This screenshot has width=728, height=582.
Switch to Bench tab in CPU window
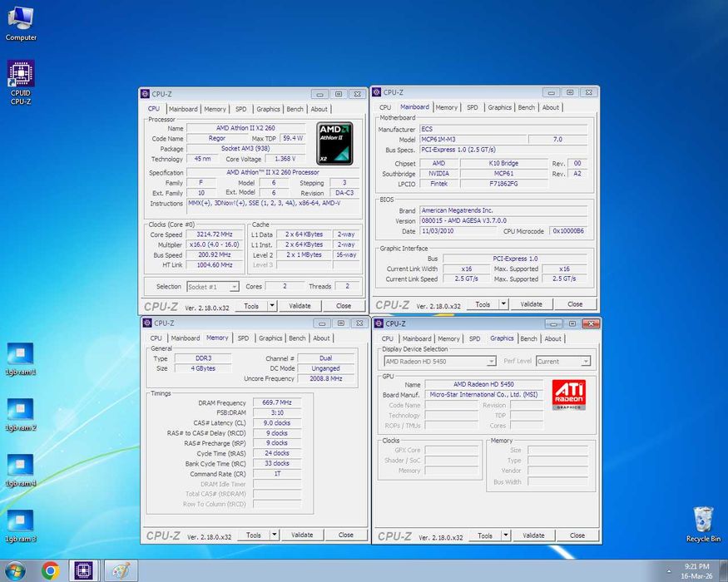click(x=295, y=109)
